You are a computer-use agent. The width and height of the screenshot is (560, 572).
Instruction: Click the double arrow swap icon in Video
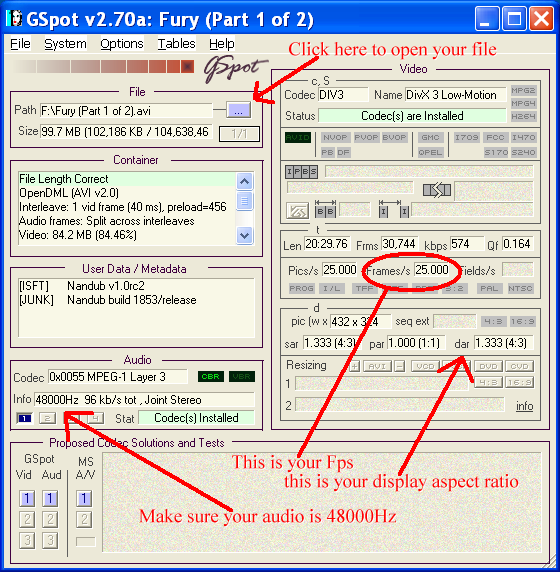click(x=437, y=190)
